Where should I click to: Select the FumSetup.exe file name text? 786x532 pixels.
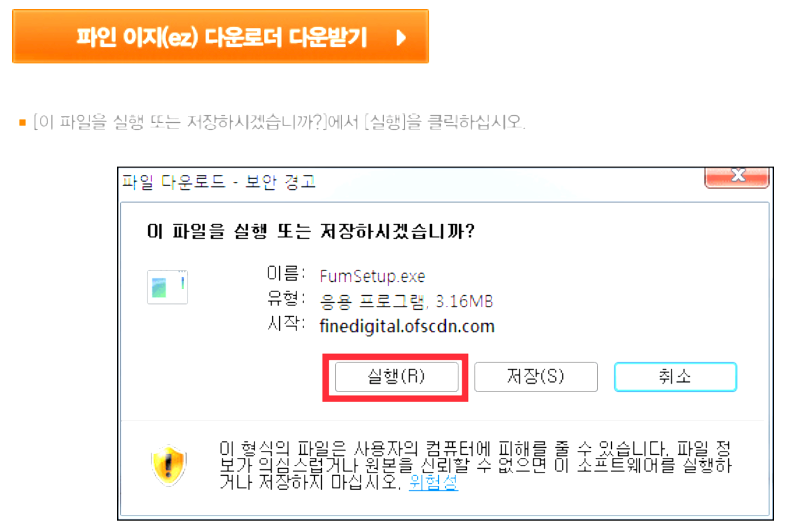point(372,277)
